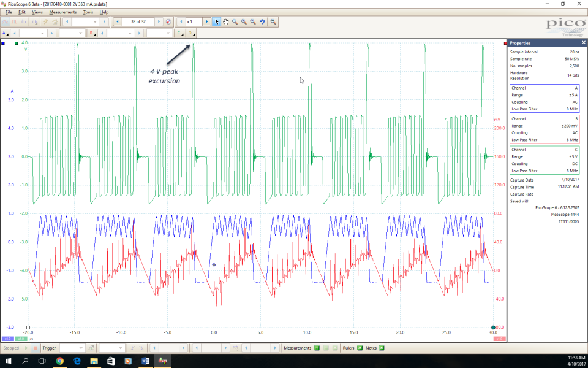This screenshot has width=588, height=368.
Task: Open Channel A options dropdown
Action: point(5,33)
